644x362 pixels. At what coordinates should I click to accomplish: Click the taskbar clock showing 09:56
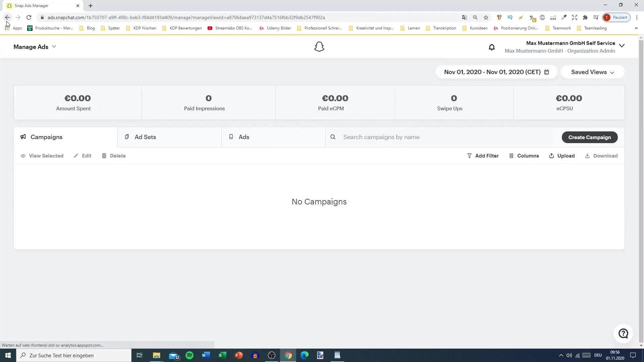coord(615,355)
